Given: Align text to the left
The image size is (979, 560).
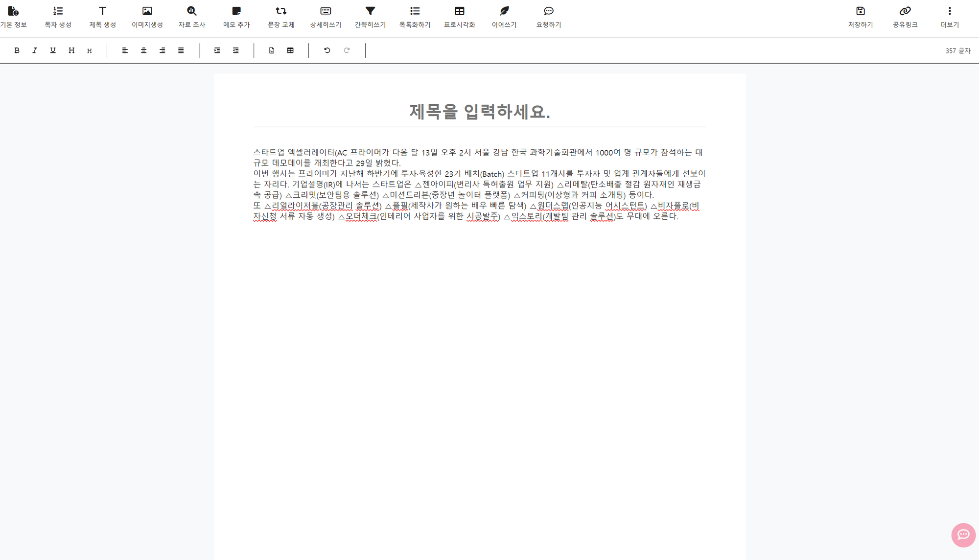Looking at the screenshot, I should click(x=125, y=50).
